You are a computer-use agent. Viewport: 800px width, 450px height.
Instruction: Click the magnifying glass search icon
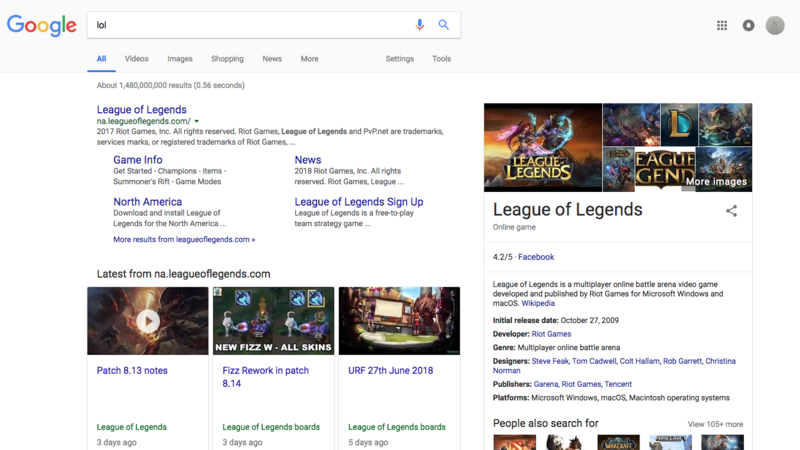pyautogui.click(x=444, y=25)
